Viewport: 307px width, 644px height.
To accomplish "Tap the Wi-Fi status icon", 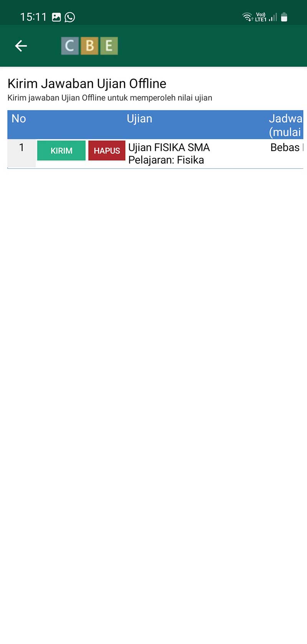I will [x=248, y=17].
